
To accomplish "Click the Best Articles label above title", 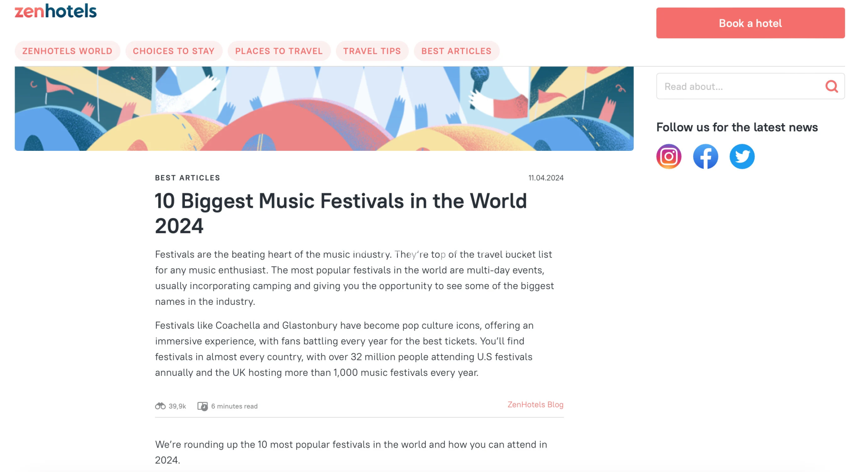I will [188, 178].
